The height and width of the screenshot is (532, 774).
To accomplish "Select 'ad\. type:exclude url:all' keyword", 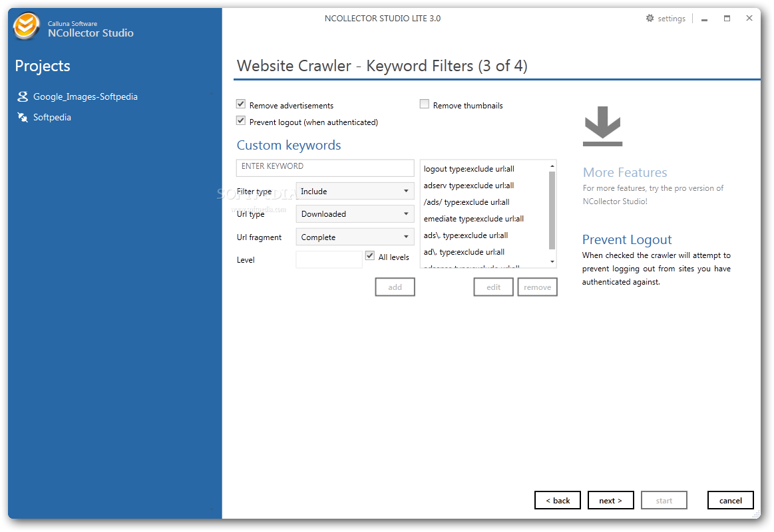I will coord(464,252).
